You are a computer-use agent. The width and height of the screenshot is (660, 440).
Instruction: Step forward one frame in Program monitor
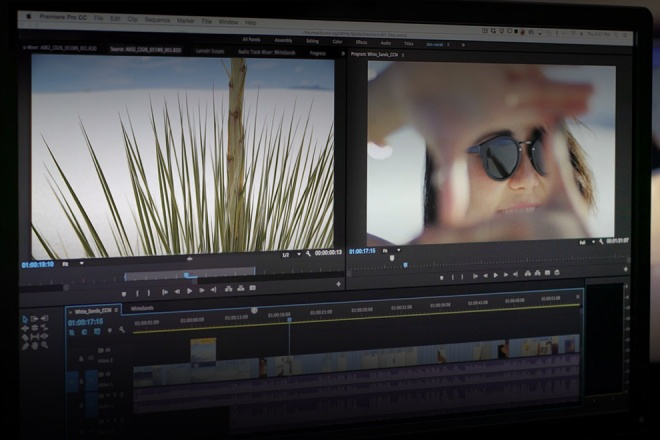click(506, 275)
